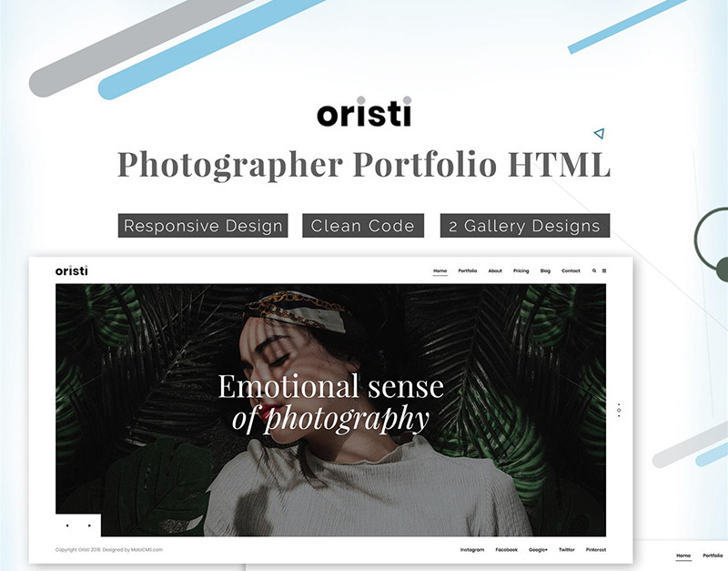The image size is (728, 571).
Task: Click the copyright text in the footer
Action: [x=108, y=550]
